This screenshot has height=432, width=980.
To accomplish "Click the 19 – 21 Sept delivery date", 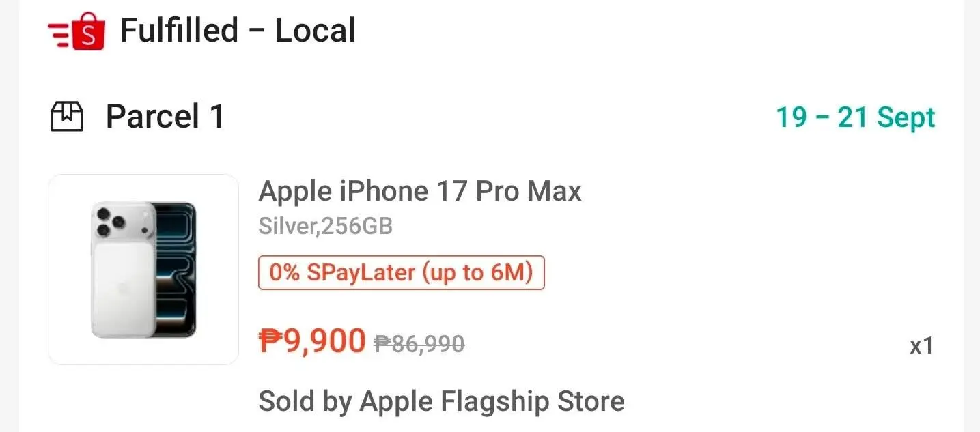I will pyautogui.click(x=855, y=117).
